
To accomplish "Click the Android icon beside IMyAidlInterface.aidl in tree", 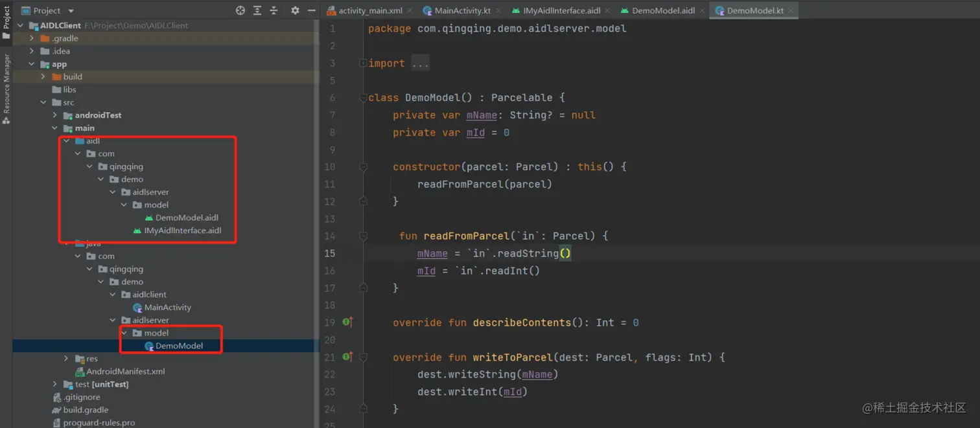I will (137, 231).
